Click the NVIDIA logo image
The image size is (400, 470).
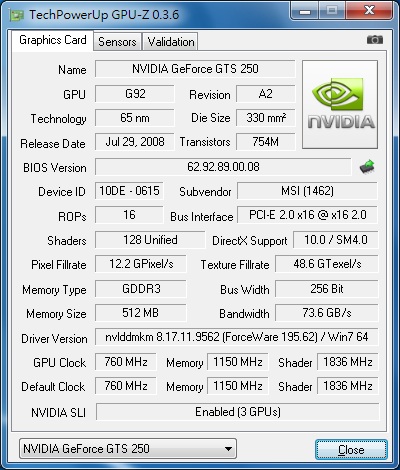[340, 104]
